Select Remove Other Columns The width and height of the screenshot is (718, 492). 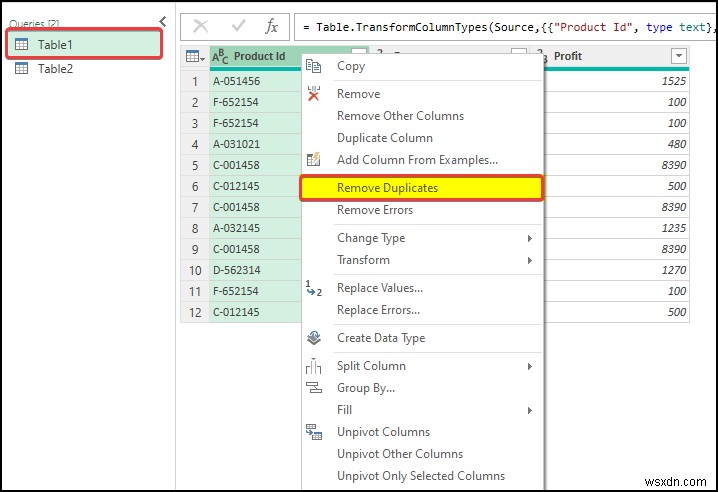pos(400,116)
